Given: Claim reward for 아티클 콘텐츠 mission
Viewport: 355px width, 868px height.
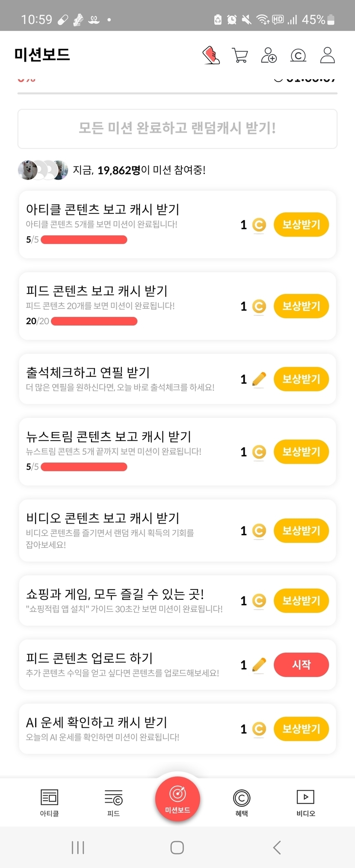Looking at the screenshot, I should point(301,225).
